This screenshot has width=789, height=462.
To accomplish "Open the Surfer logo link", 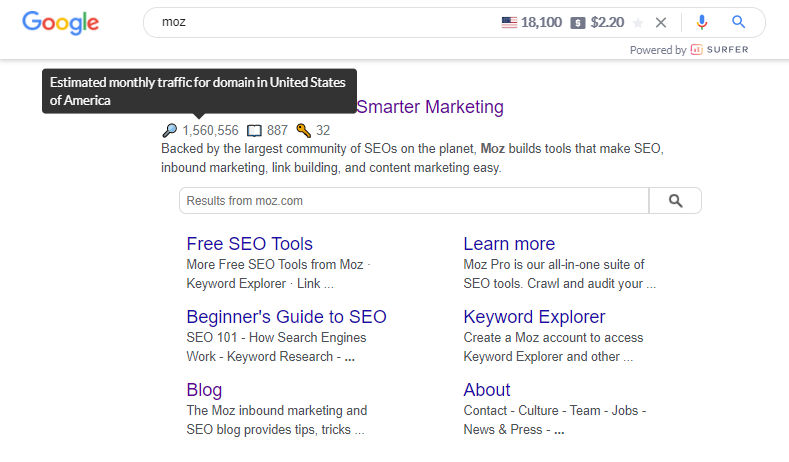I will tap(720, 49).
